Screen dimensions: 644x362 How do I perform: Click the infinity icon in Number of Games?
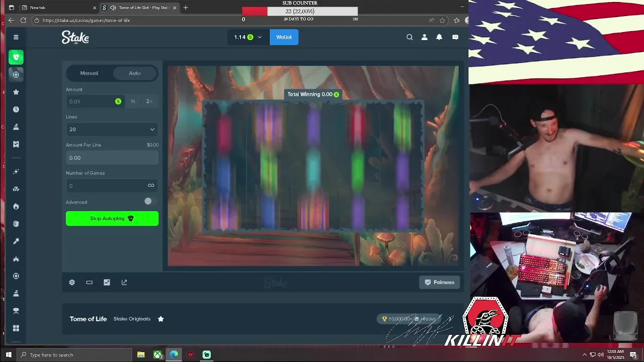(x=151, y=186)
